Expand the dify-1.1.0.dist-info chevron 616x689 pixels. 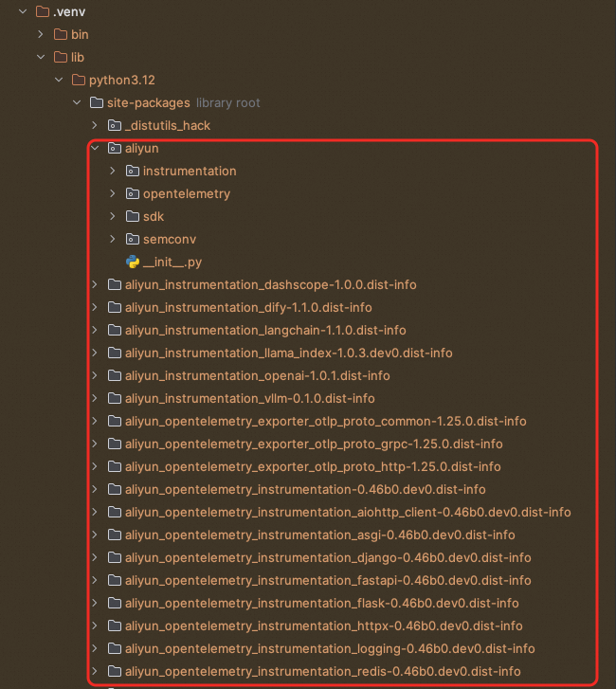[95, 308]
